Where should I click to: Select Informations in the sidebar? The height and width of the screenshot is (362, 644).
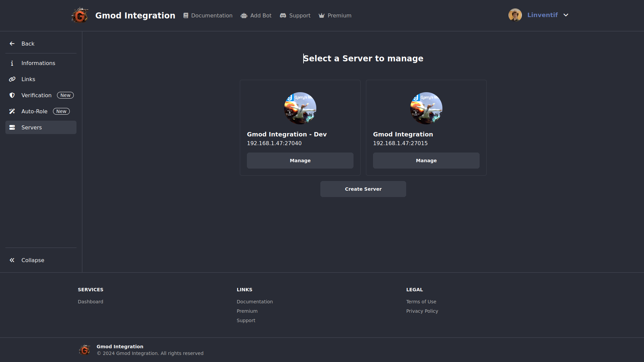coord(41,63)
